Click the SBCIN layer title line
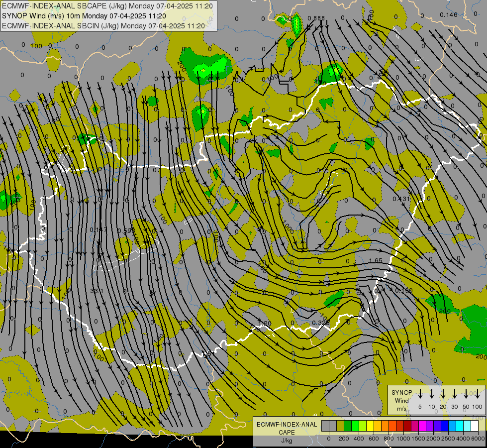Screen dimensions: 487x448 [x=103, y=26]
